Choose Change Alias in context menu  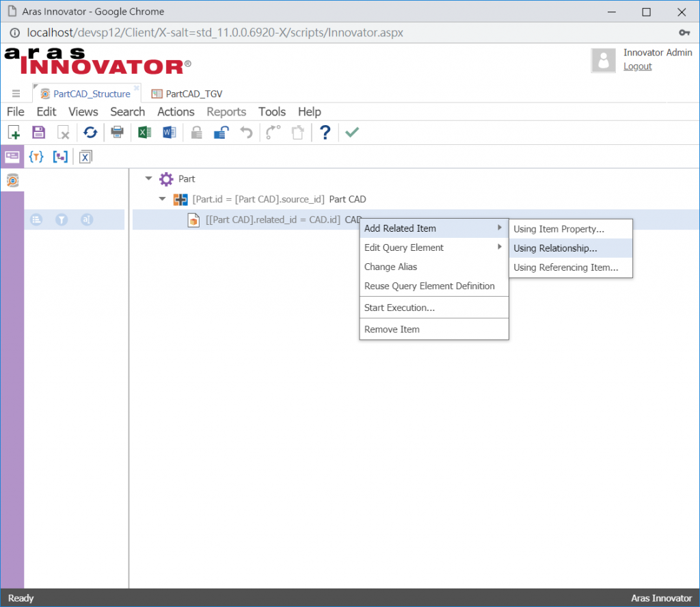(x=434, y=267)
